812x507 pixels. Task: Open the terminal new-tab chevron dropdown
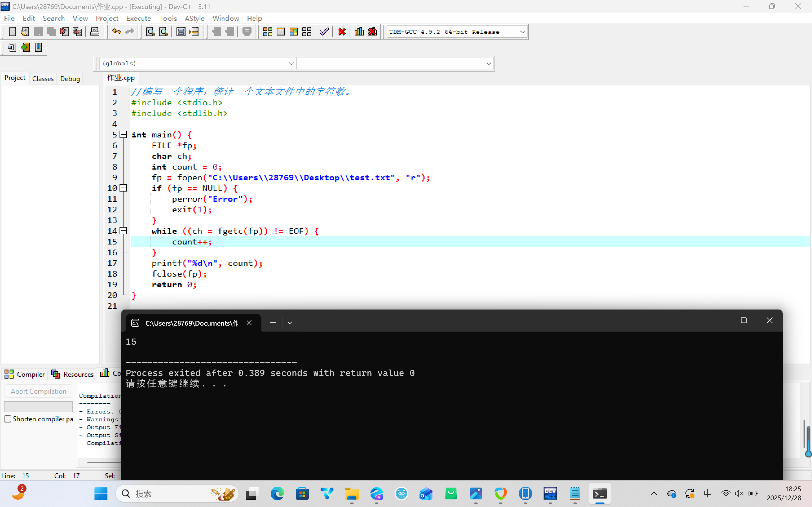[x=290, y=323]
